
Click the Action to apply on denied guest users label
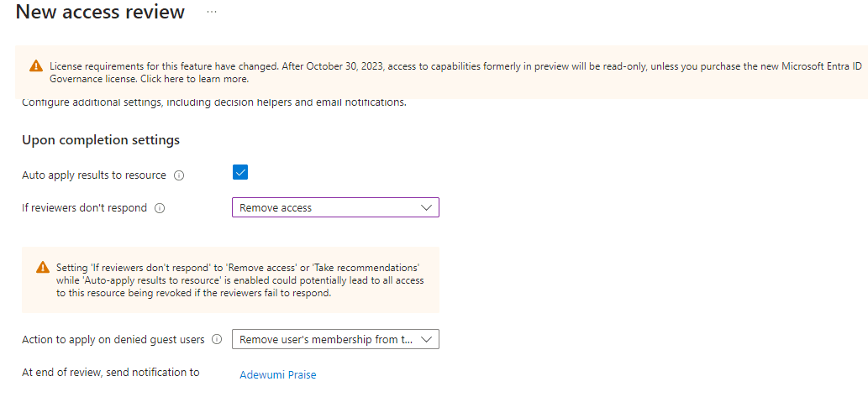pos(113,340)
